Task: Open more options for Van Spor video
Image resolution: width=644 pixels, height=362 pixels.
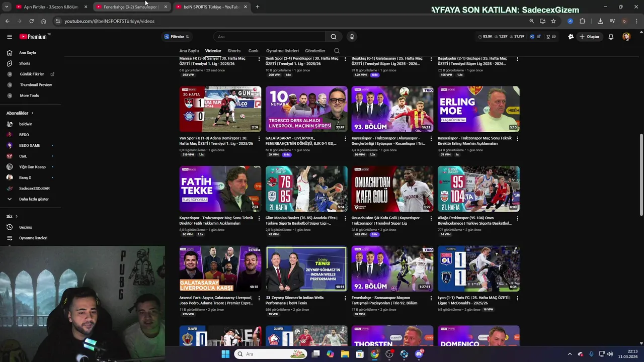Action: [x=259, y=138]
